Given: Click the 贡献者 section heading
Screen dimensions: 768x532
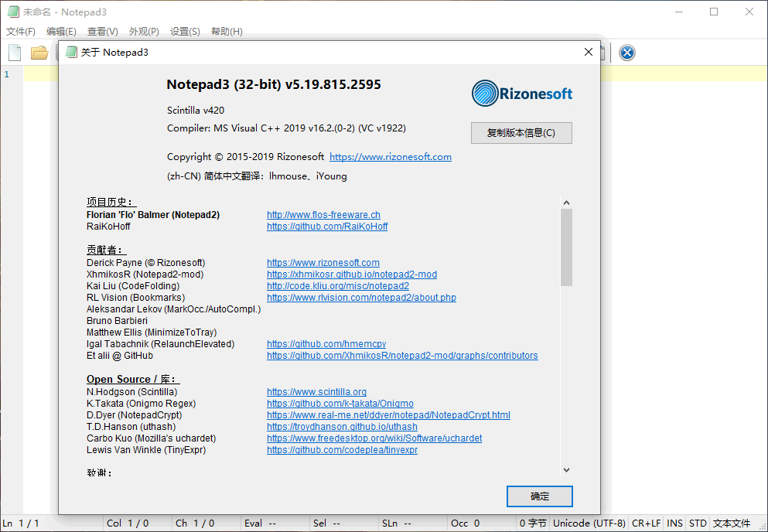Looking at the screenshot, I should 106,250.
